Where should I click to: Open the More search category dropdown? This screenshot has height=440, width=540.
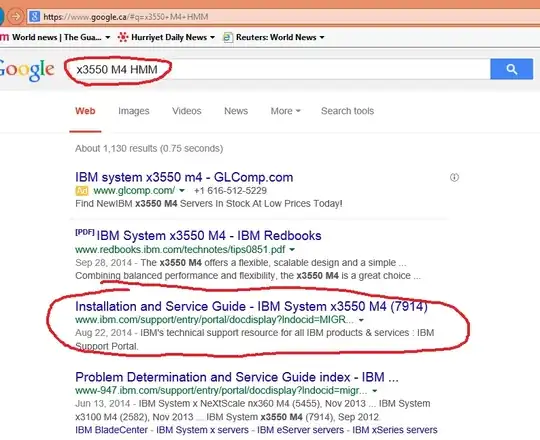[285, 111]
